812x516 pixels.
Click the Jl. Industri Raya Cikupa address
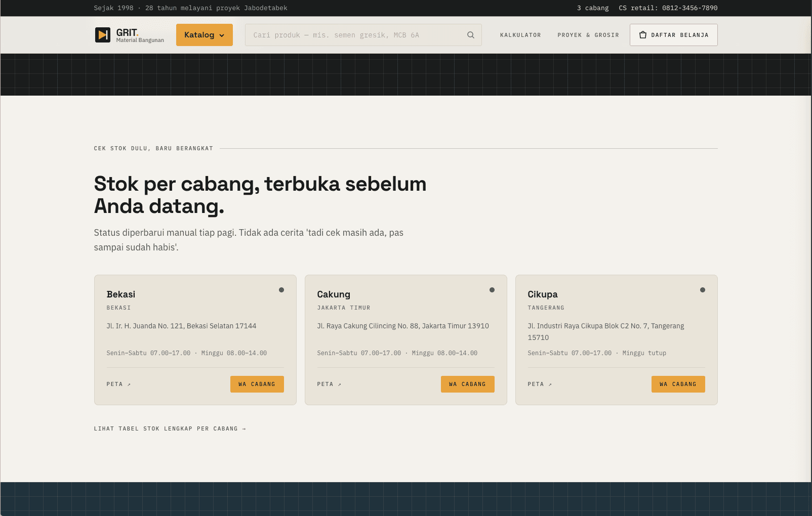coord(606,332)
